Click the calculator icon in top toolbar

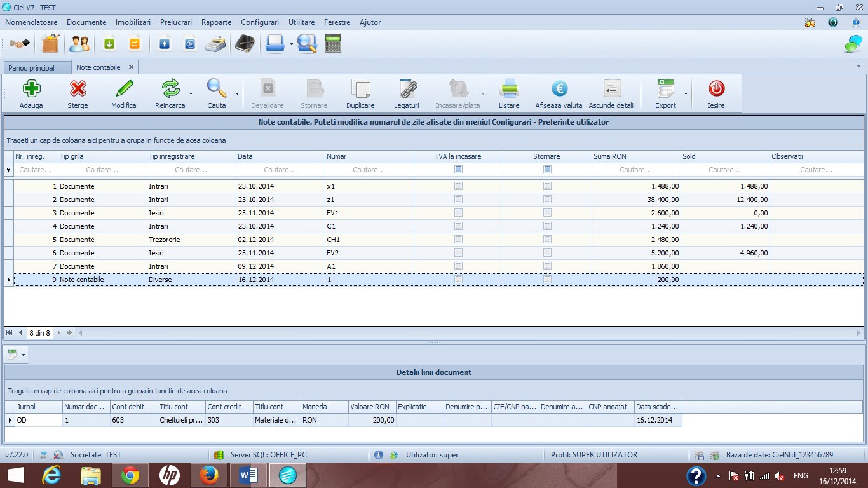(333, 44)
